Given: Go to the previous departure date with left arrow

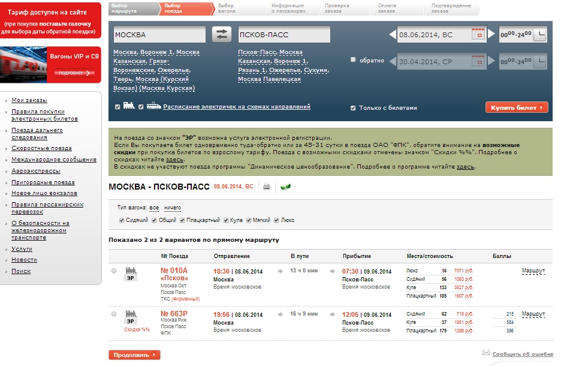Looking at the screenshot, I should (393, 35).
